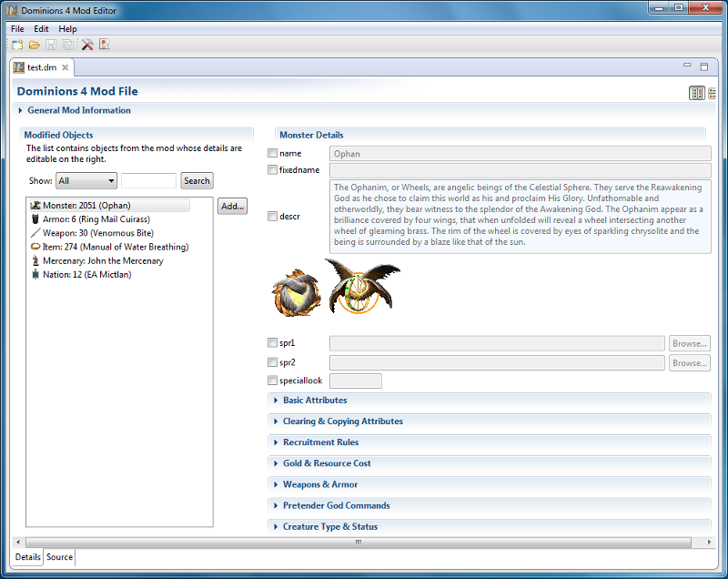
Task: Click the Save disk toolbar icon
Action: click(51, 45)
